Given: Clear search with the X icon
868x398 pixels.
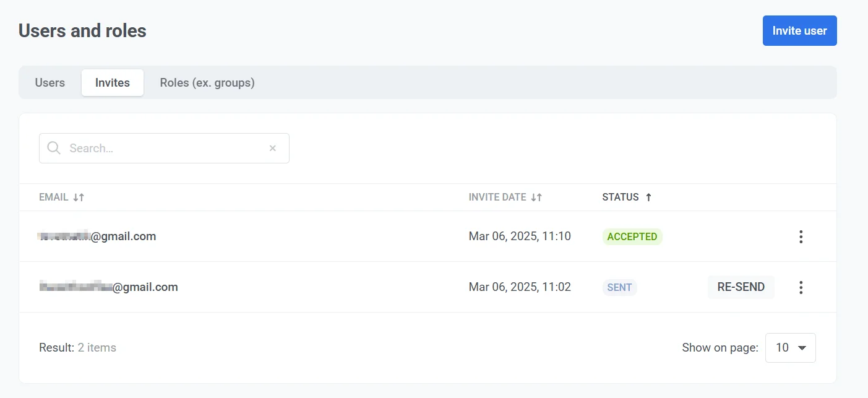Looking at the screenshot, I should pyautogui.click(x=272, y=149).
